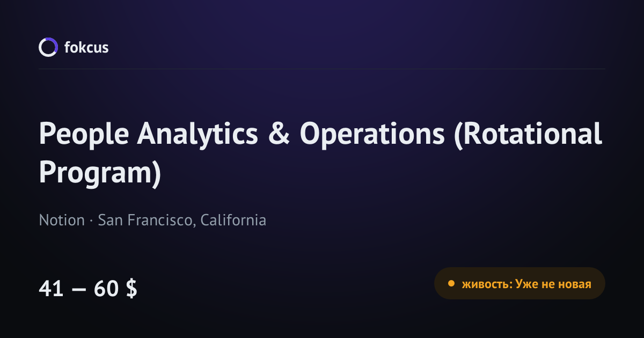This screenshot has height=338, width=644.
Task: Click the number 60 in the salary
Action: tap(106, 289)
